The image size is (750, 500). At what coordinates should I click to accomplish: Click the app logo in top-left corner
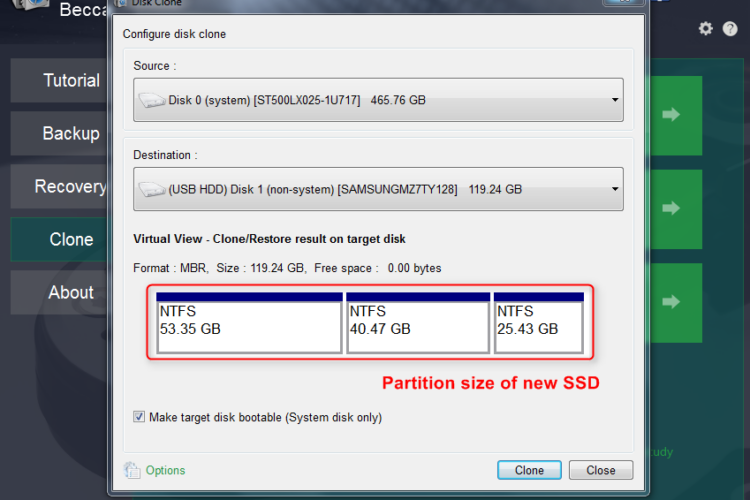pyautogui.click(x=28, y=10)
